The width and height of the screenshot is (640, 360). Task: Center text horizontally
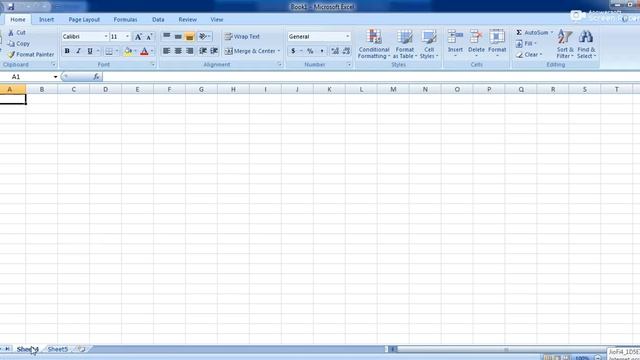point(178,51)
